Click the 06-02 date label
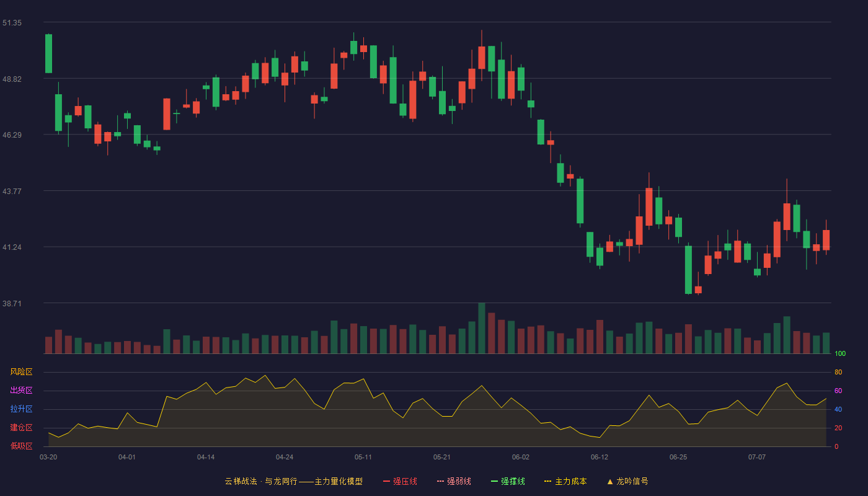 tap(521, 457)
